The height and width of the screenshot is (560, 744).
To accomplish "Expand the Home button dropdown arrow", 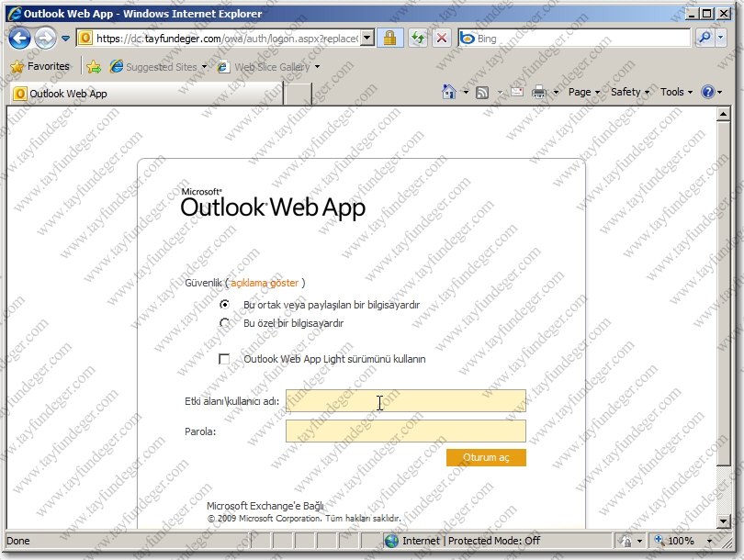I will [x=466, y=92].
